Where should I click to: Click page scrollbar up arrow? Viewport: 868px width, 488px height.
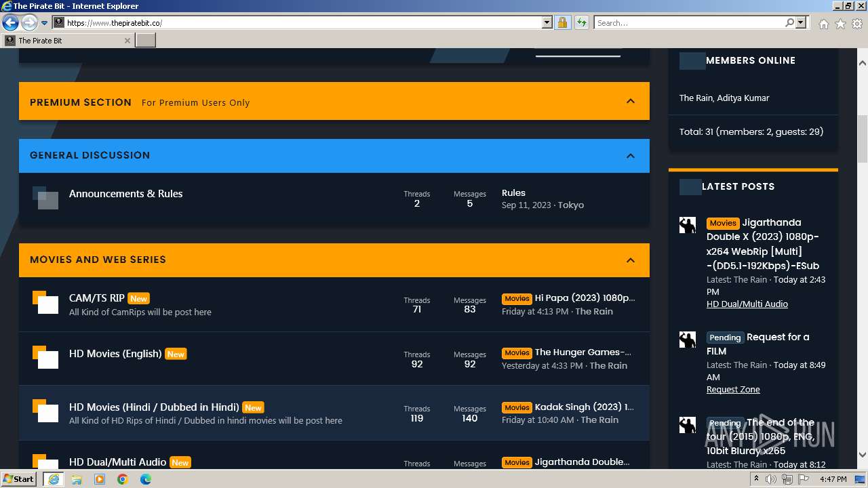click(x=863, y=63)
